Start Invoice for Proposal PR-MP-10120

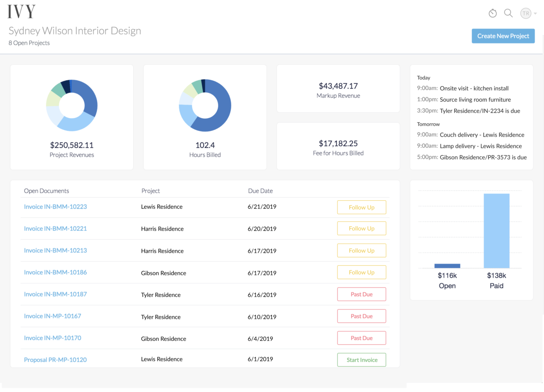(361, 359)
